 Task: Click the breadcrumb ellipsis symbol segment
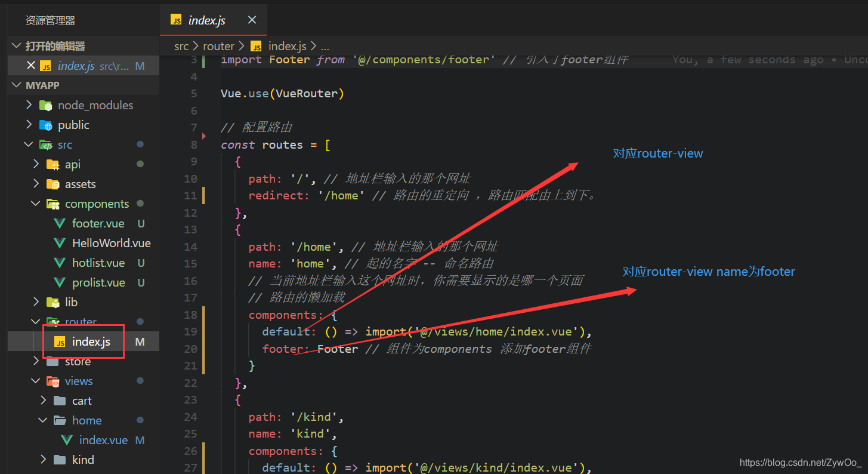[x=325, y=47]
